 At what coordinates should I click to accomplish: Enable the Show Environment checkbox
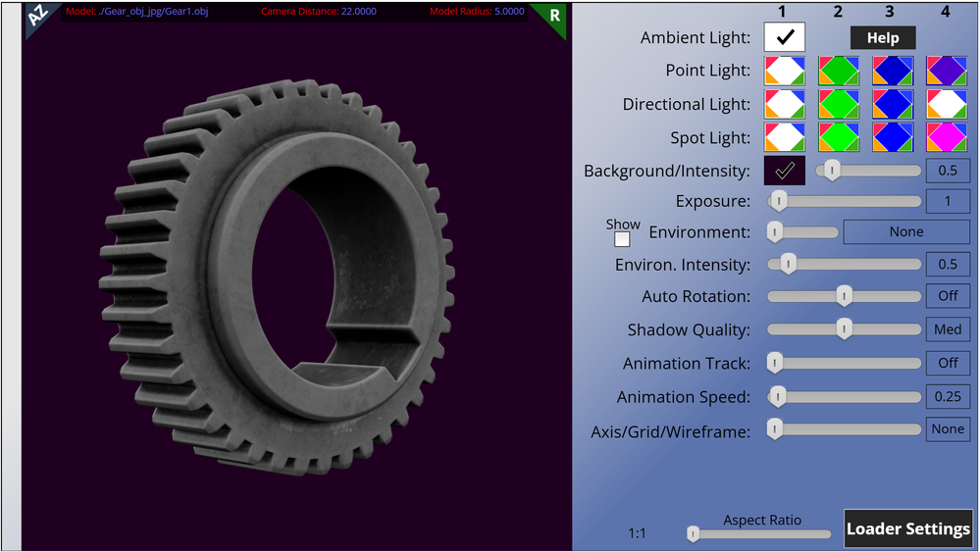(622, 239)
